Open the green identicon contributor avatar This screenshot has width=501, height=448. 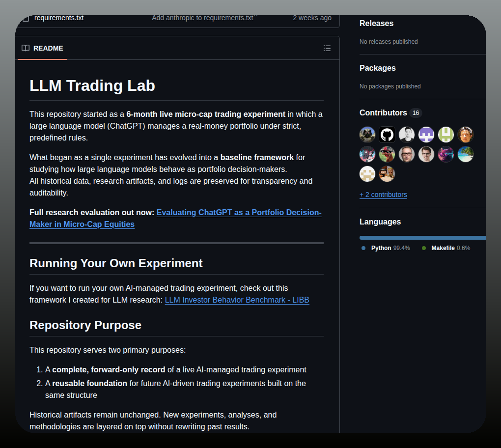point(446,135)
